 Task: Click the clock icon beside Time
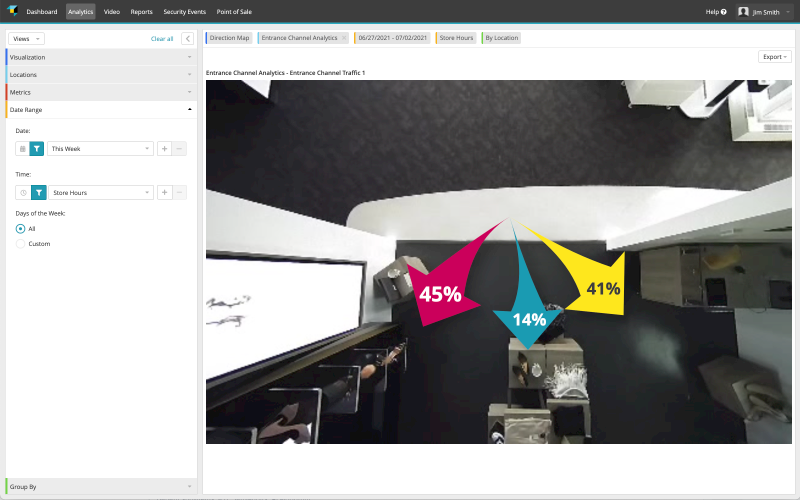22,192
